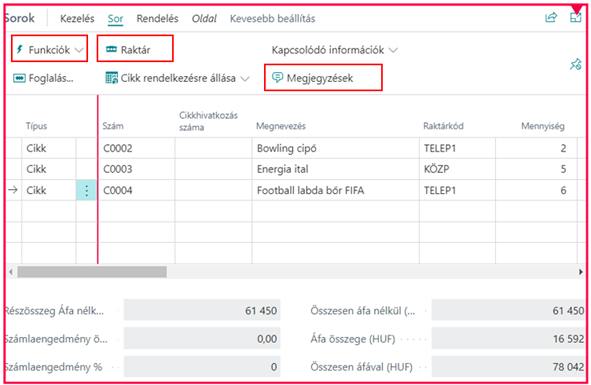Expand the Kapcsolódó információk chevron
This screenshot has width=591, height=385.
[393, 50]
